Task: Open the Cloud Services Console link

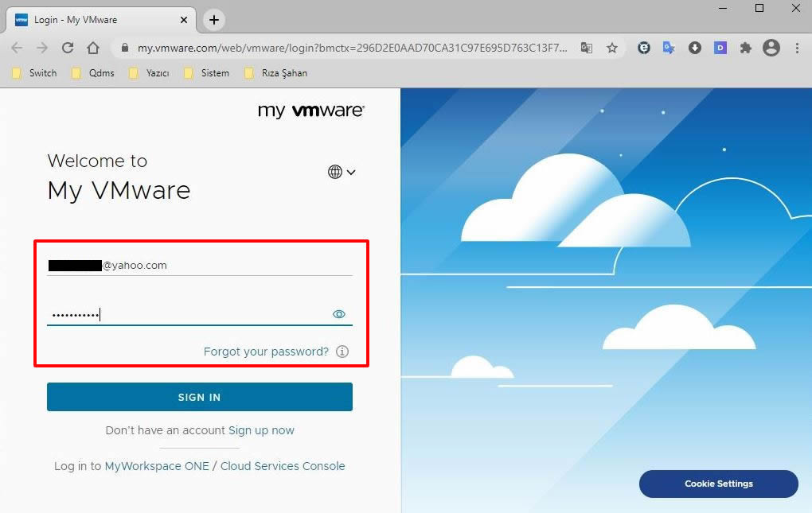Action: pyautogui.click(x=283, y=466)
